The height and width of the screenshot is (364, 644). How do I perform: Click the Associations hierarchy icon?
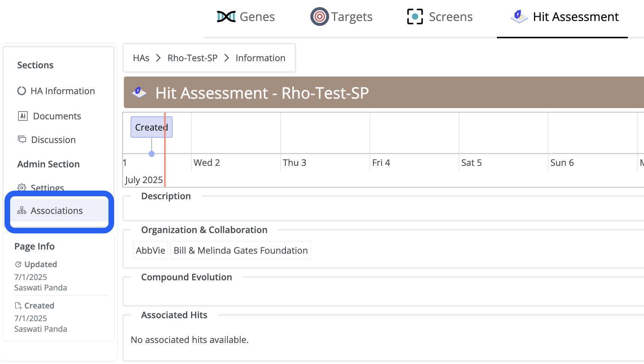[22, 211]
